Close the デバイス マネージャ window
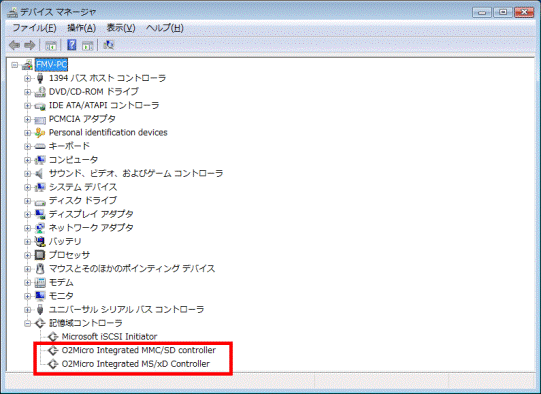541x394 pixels. tap(524, 12)
